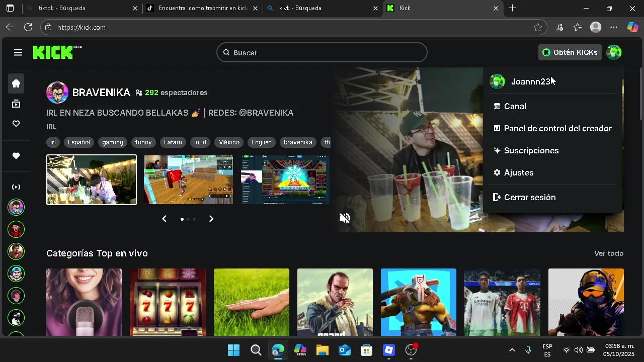Add page to favorites star icon
The width and height of the screenshot is (644, 362).
[x=538, y=27]
